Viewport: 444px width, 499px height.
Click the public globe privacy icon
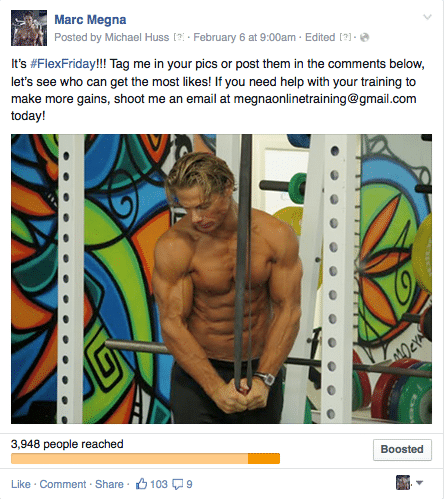pos(364,37)
